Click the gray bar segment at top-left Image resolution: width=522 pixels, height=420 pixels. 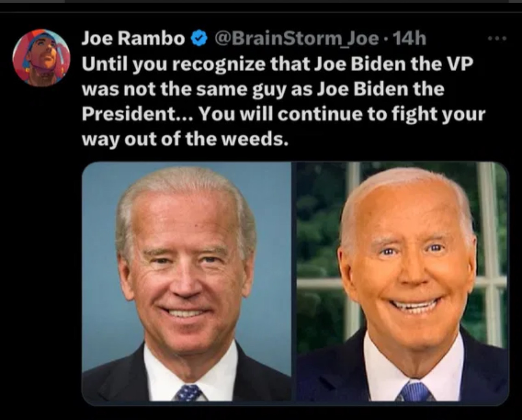pyautogui.click(x=32, y=1)
